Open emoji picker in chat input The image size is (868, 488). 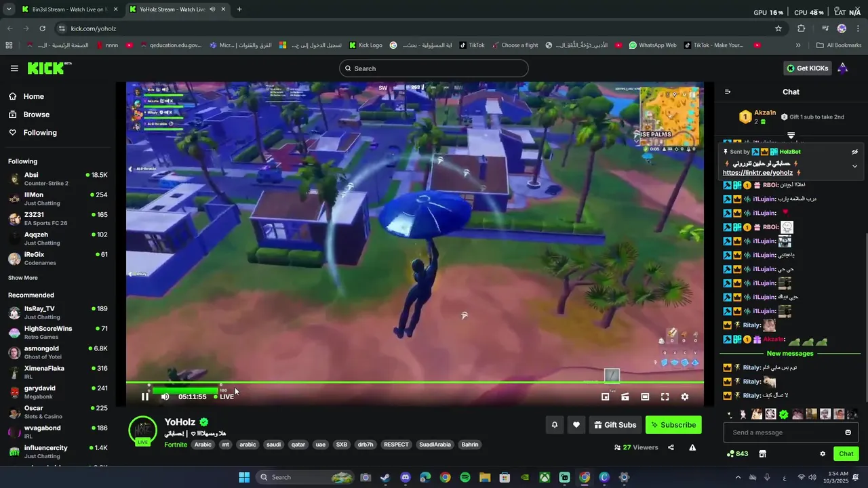point(848,432)
